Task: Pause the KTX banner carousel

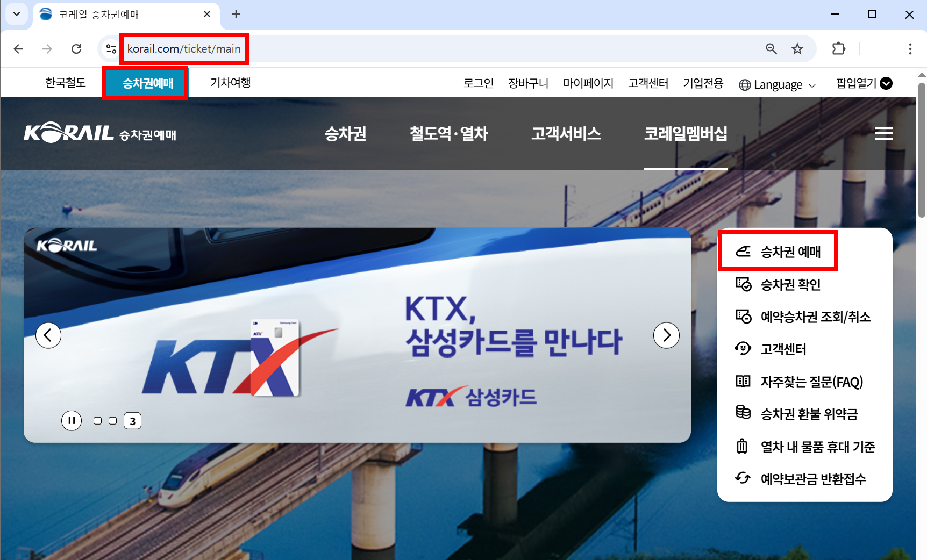Action: [x=71, y=421]
